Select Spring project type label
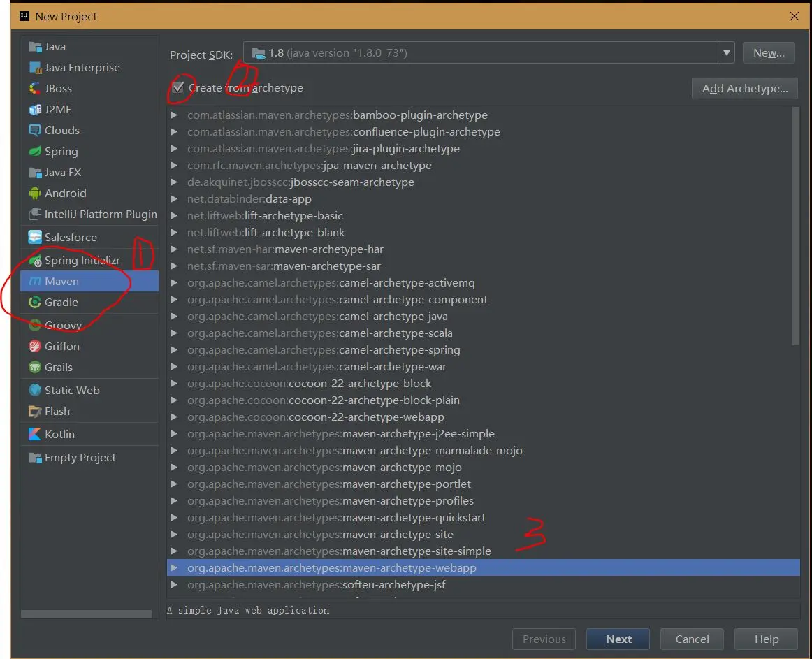This screenshot has height=659, width=812. [x=61, y=151]
